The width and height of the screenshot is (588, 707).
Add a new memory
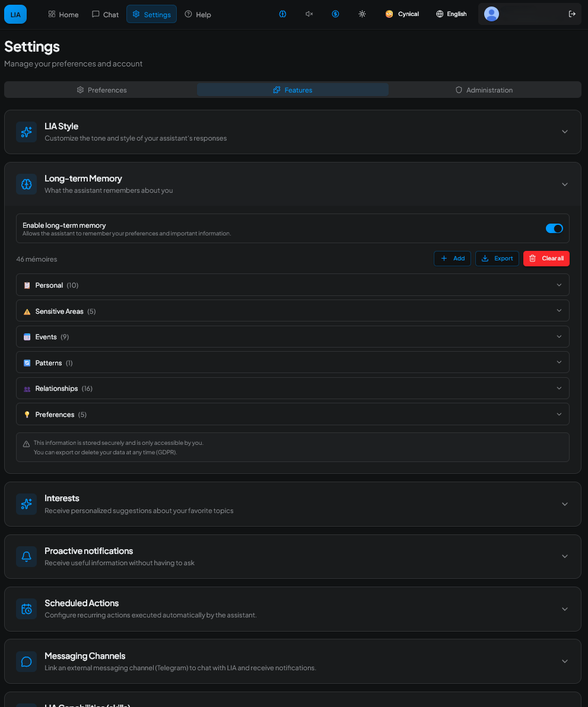point(452,258)
